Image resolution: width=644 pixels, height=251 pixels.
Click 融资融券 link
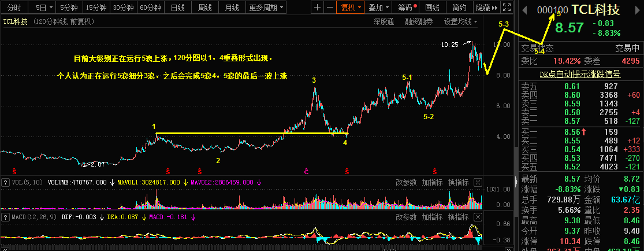click(419, 22)
